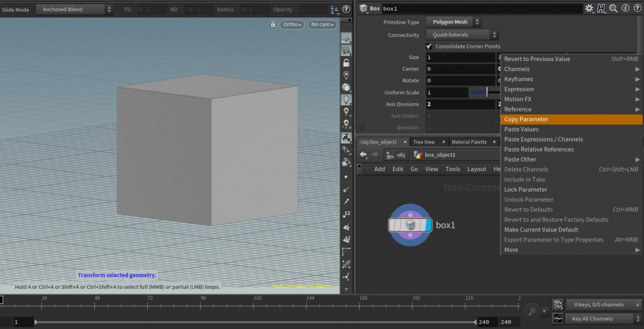Click the Houdini H presets icon
644x329 pixels.
(x=602, y=8)
